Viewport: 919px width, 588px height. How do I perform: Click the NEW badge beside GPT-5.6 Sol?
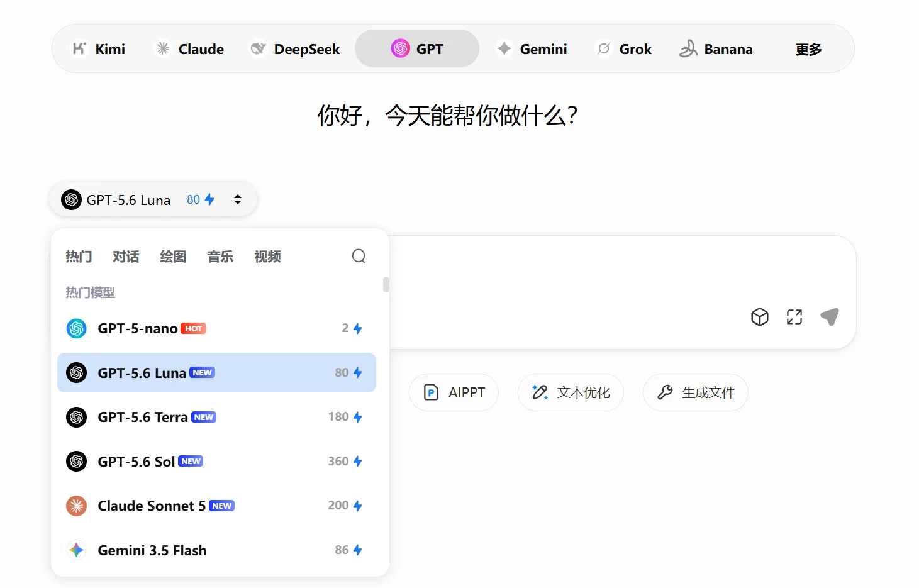[191, 461]
